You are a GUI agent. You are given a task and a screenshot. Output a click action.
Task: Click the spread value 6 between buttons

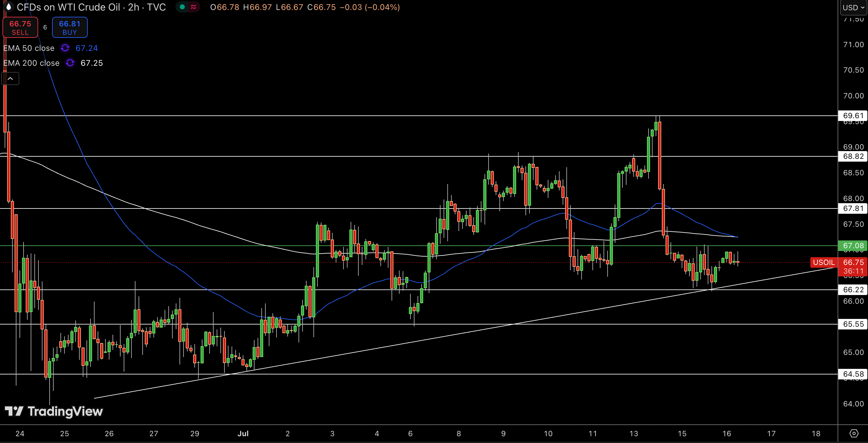click(x=45, y=27)
